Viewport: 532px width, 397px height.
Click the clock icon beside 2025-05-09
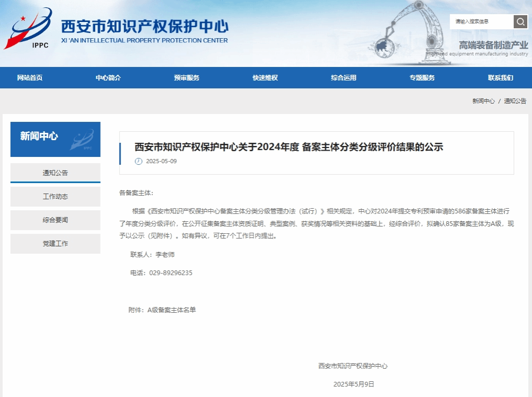click(x=138, y=162)
